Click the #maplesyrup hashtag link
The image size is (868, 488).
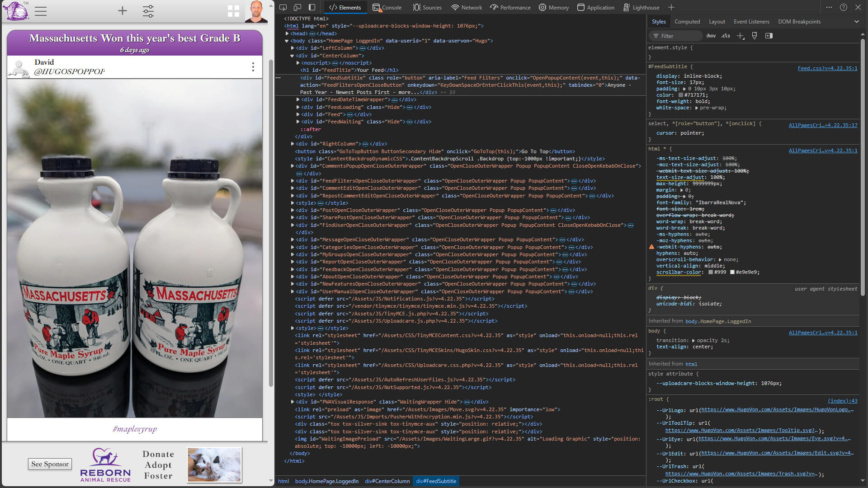click(x=135, y=429)
